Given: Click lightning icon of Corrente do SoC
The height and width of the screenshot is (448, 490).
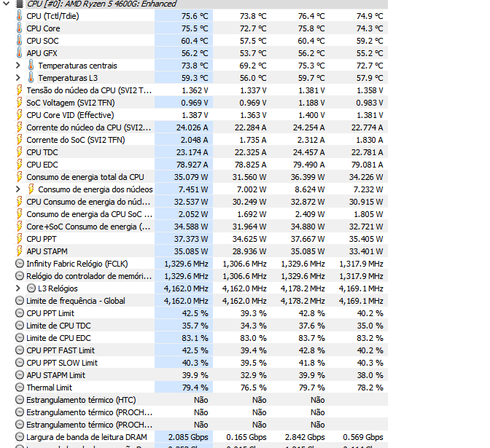Looking at the screenshot, I should point(20,140).
